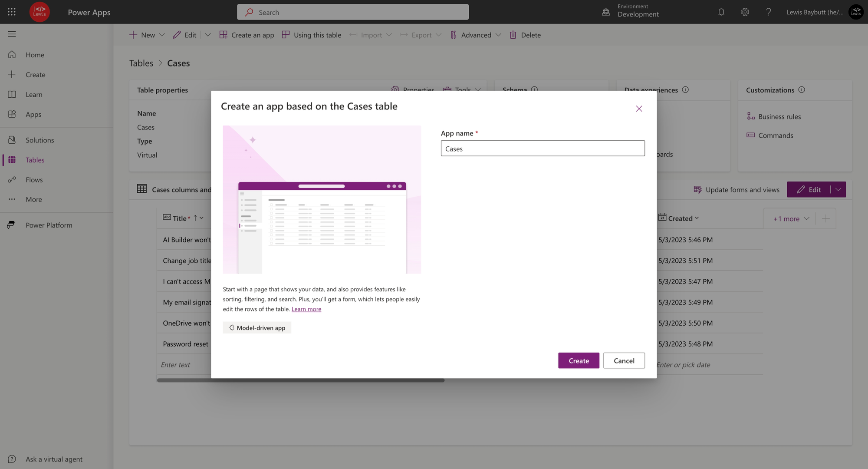Close the Create an app dialog
The width and height of the screenshot is (868, 469).
638,109
